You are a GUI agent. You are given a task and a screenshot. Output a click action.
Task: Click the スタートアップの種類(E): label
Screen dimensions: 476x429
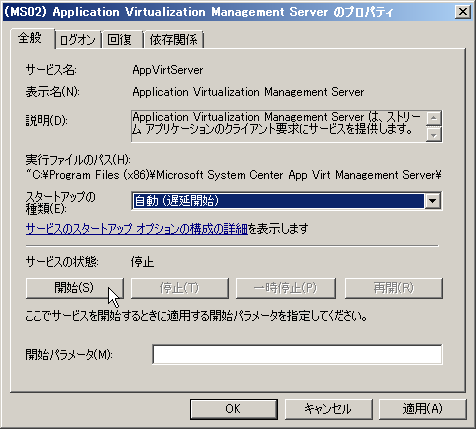click(x=60, y=203)
